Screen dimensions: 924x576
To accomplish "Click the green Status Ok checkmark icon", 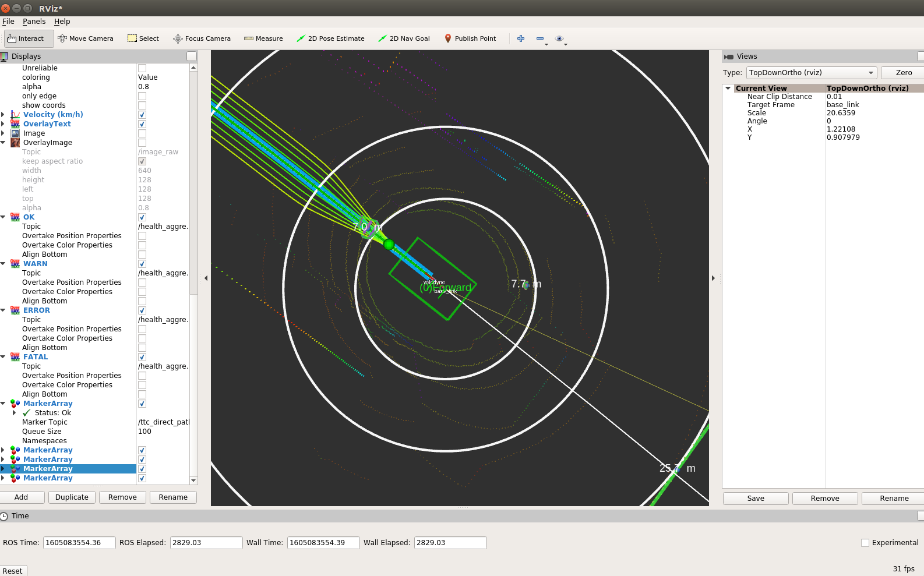I will pos(27,413).
